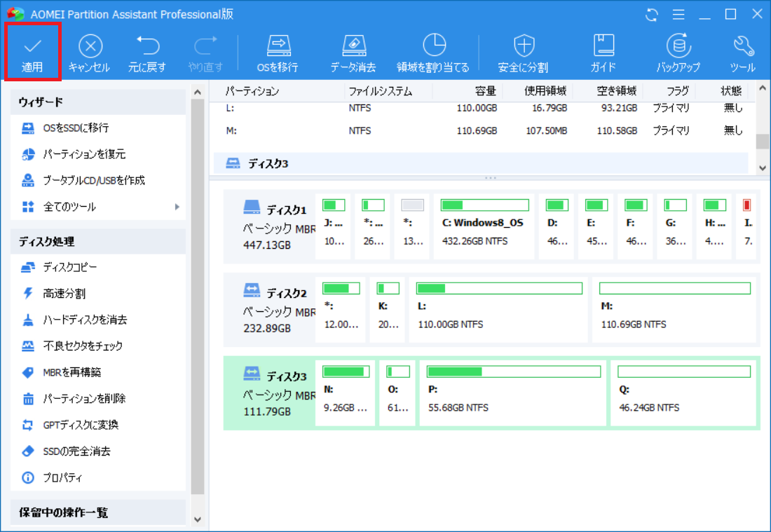Select the L: 110.00GB NTFS partition block
Image resolution: width=771 pixels, height=532 pixels.
point(498,309)
